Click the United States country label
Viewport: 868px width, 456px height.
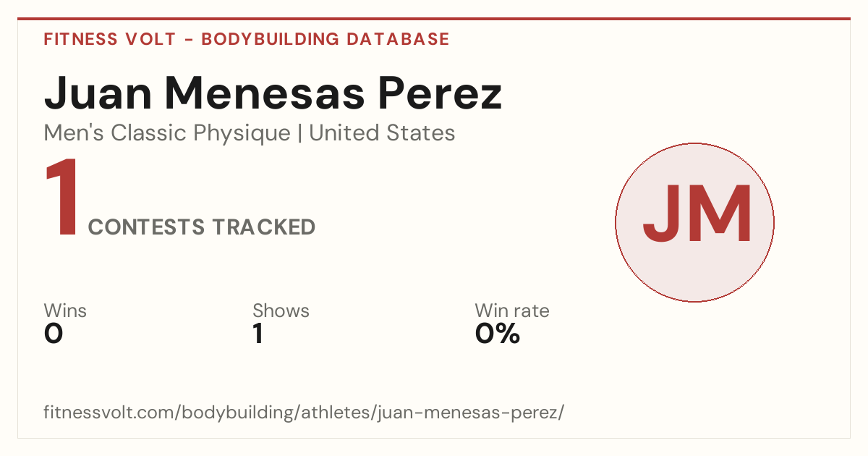[x=382, y=133]
